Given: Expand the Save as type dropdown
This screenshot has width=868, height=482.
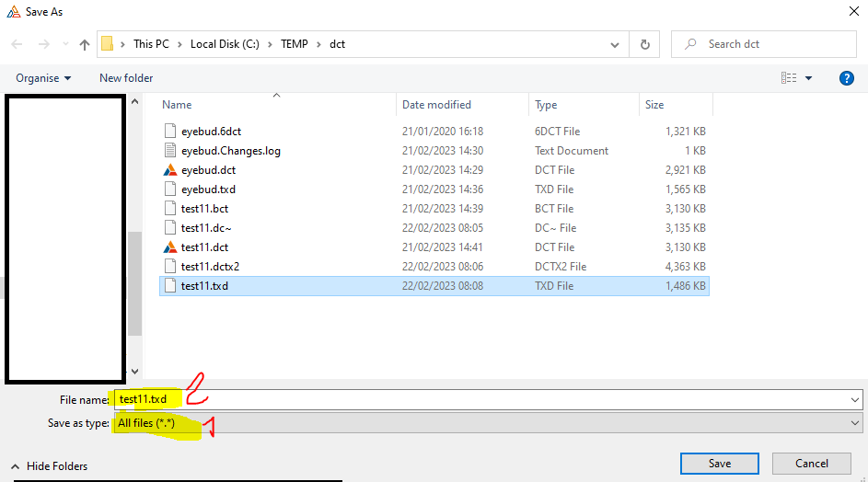Looking at the screenshot, I should tap(856, 423).
